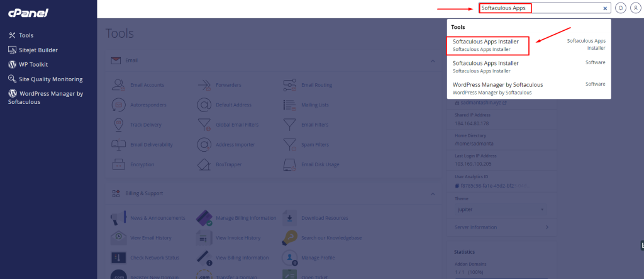Click the BoxTrapper icon

[x=204, y=164]
